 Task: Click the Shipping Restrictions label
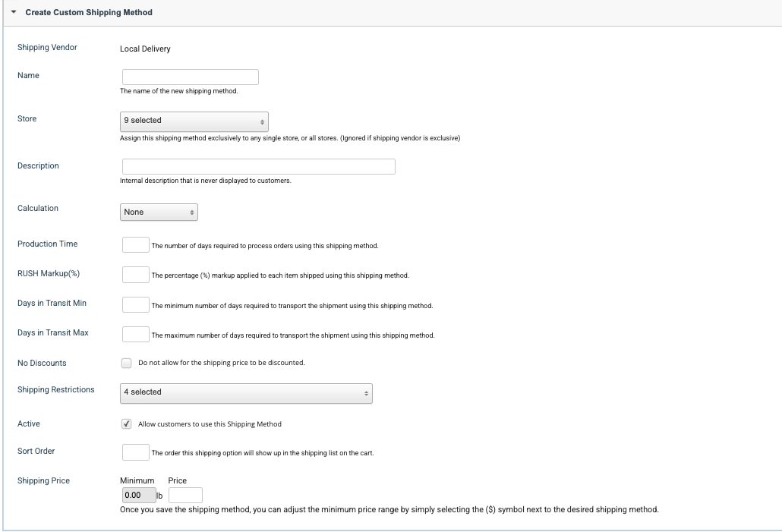56,389
